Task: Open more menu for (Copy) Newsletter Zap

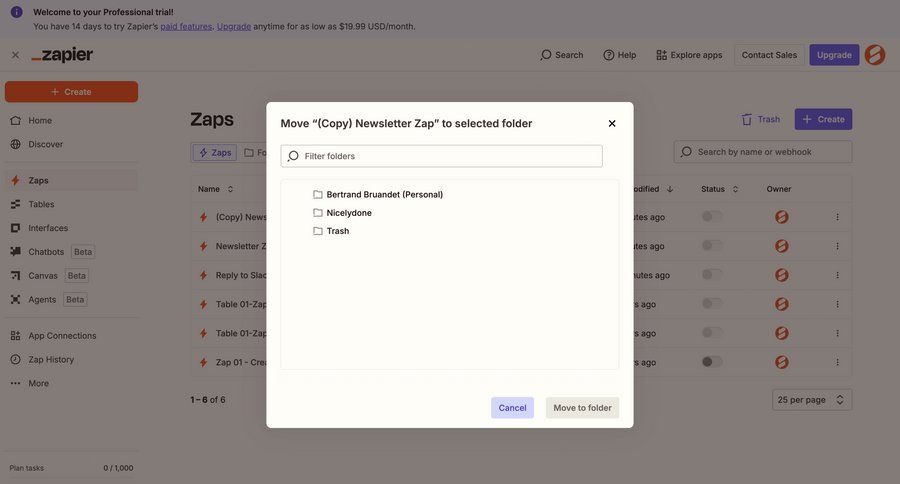Action: (837, 217)
